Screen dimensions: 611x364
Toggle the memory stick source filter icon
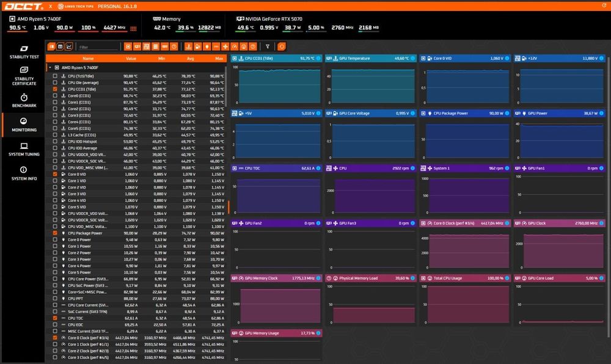click(164, 46)
